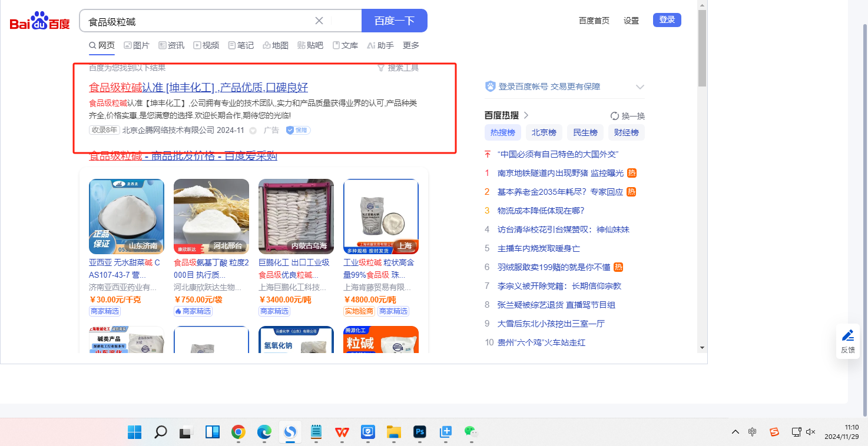The image size is (868, 446).
Task: Click the 反馈 feedback button
Action: click(x=848, y=341)
